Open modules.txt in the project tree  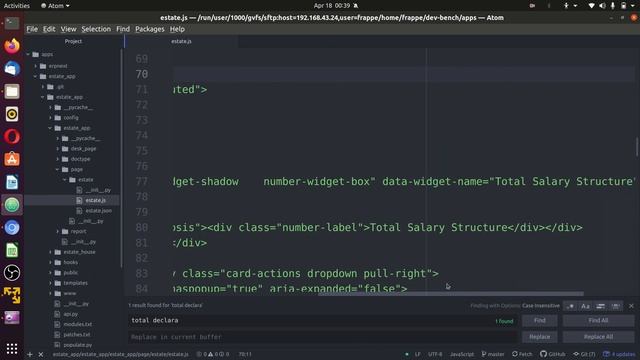point(78,324)
